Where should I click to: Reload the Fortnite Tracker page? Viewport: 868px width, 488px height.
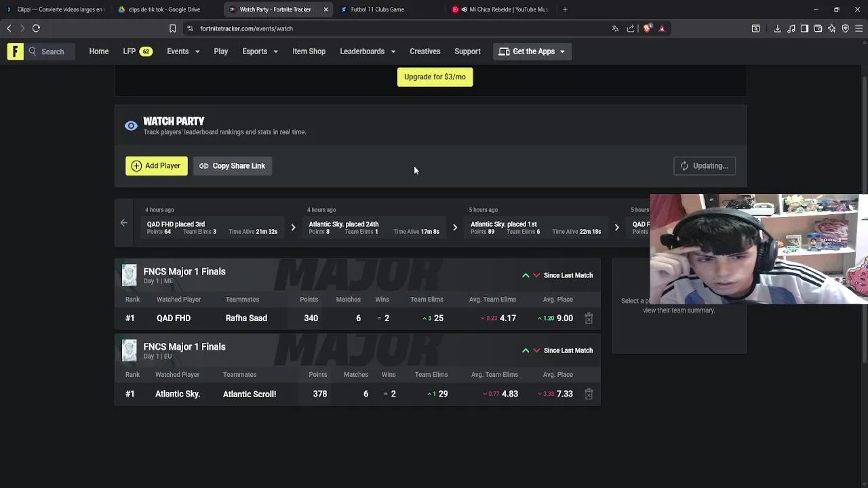[x=36, y=28]
